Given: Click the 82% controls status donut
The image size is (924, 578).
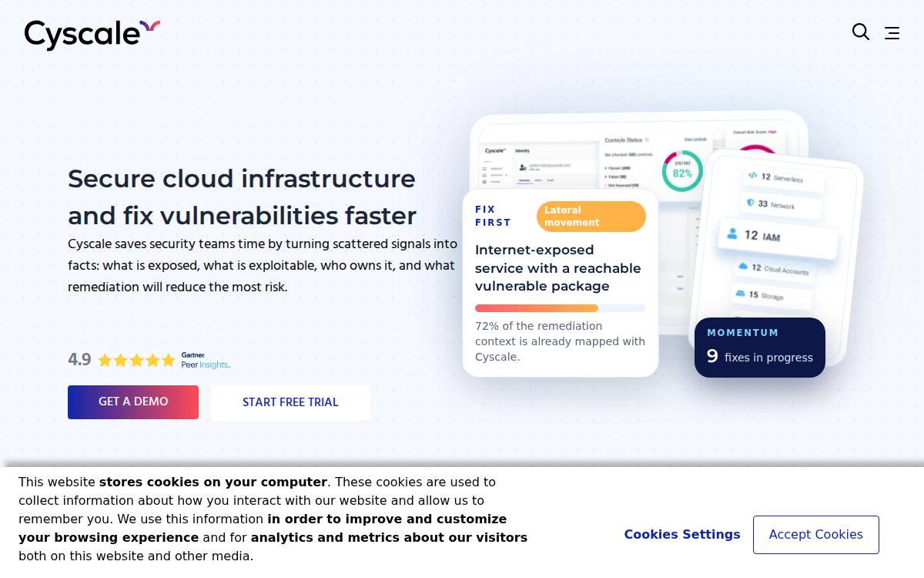Looking at the screenshot, I should tap(682, 170).
